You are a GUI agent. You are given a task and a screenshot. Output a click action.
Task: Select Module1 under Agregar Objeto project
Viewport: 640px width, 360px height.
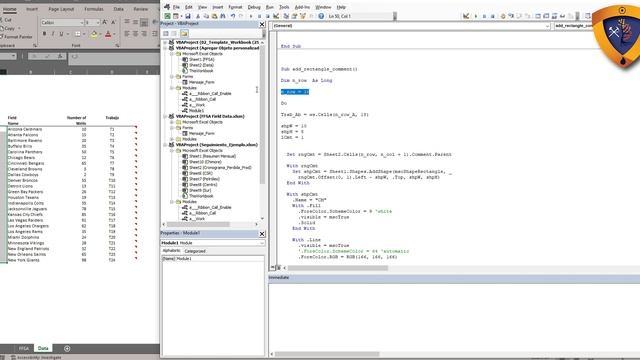(196, 111)
